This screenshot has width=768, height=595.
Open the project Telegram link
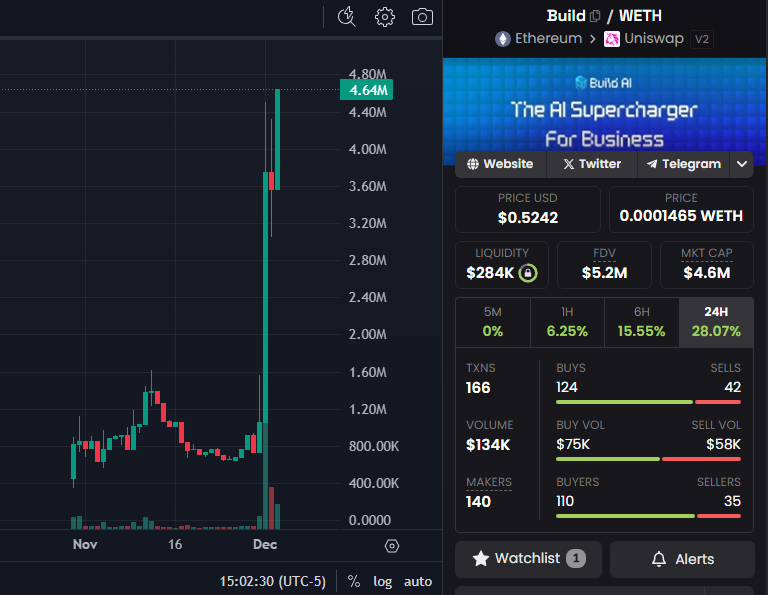pos(684,164)
